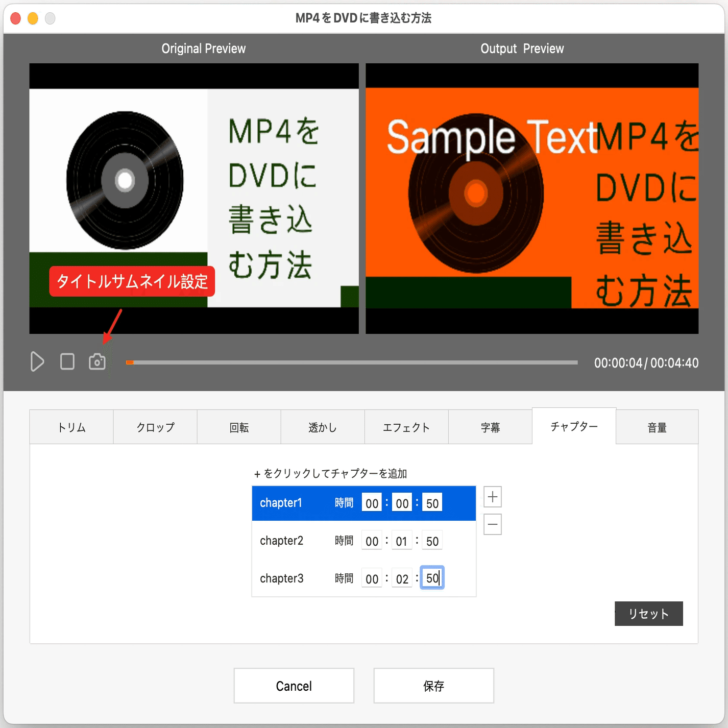Select the 音量 volume tab
Screen dimensions: 728x728
(x=657, y=427)
